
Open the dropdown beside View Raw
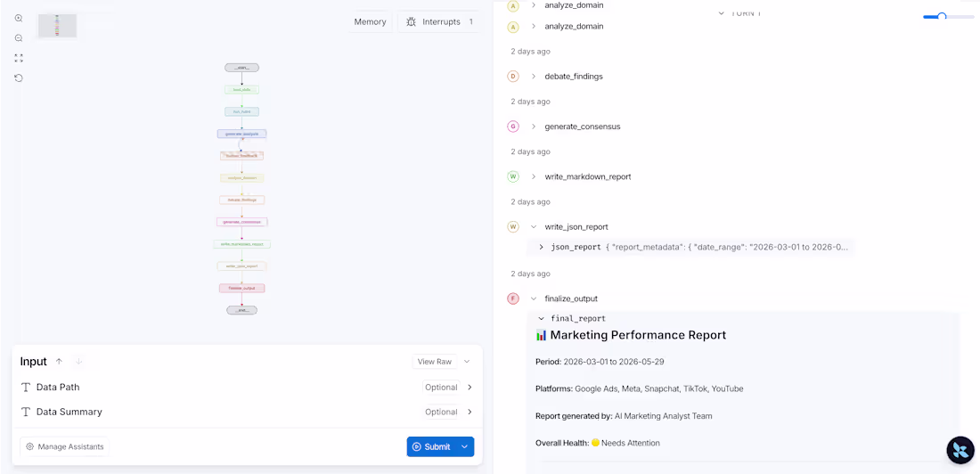(x=467, y=362)
